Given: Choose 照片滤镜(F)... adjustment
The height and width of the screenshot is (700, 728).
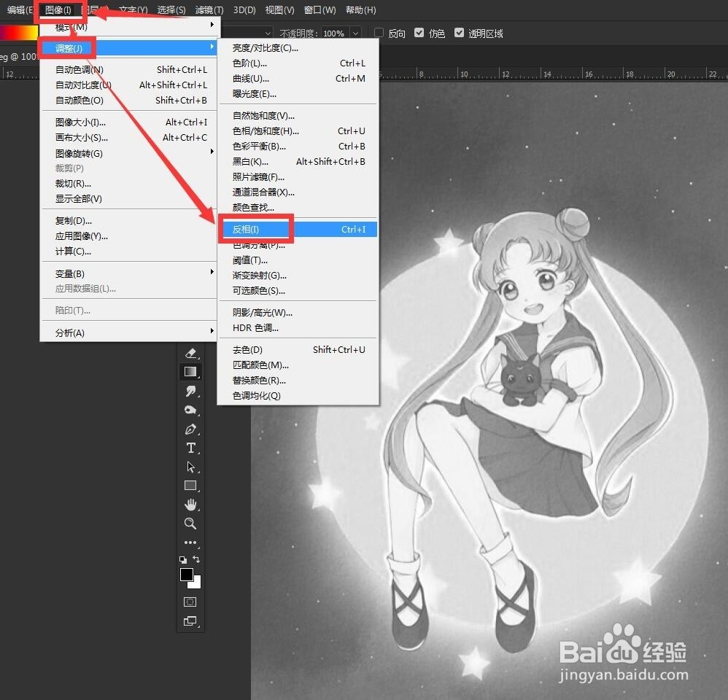Looking at the screenshot, I should pos(298,177).
